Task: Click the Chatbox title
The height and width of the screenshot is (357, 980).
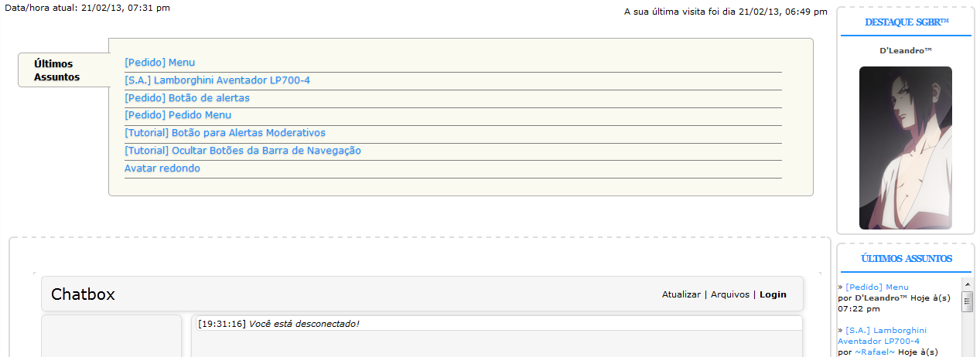Action: pos(83,294)
